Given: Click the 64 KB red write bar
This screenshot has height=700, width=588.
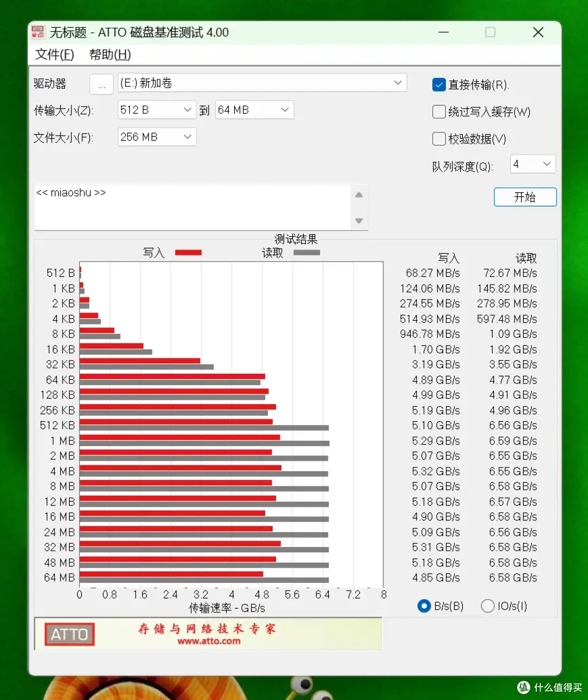Looking at the screenshot, I should pyautogui.click(x=173, y=376).
